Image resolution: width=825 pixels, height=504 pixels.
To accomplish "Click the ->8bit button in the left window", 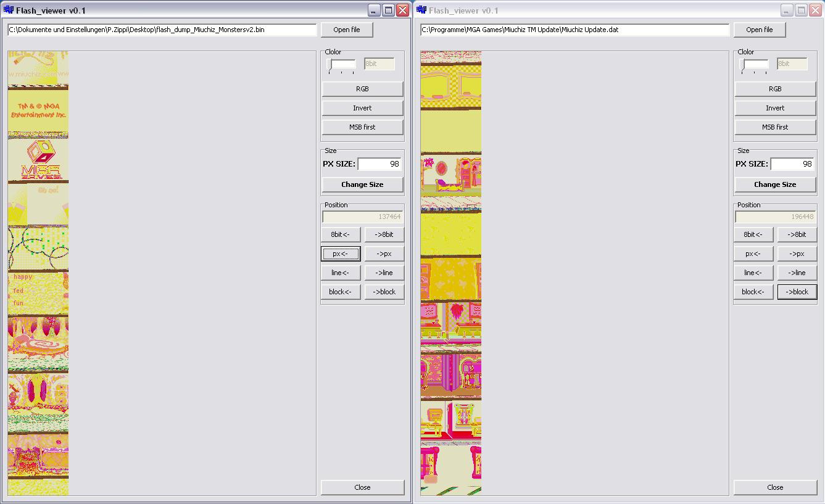I will 384,234.
